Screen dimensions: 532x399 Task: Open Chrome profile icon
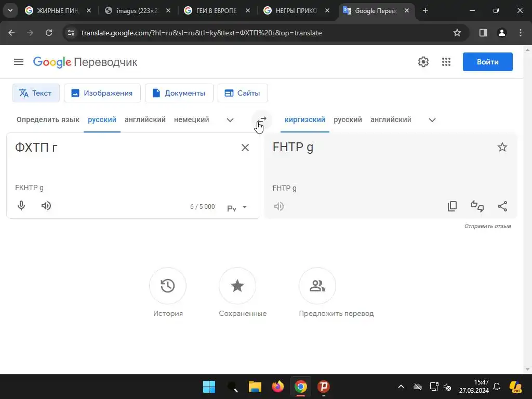(502, 33)
